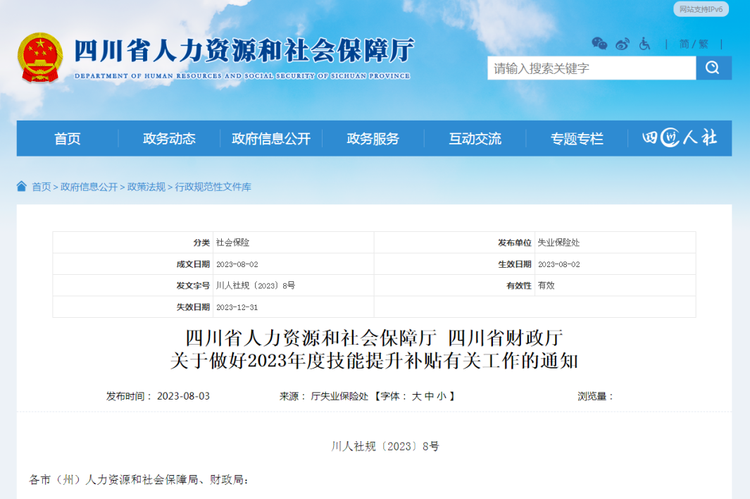Click the site title 四川省人力资源和社会保障厅
This screenshot has height=499, width=750.
(244, 50)
